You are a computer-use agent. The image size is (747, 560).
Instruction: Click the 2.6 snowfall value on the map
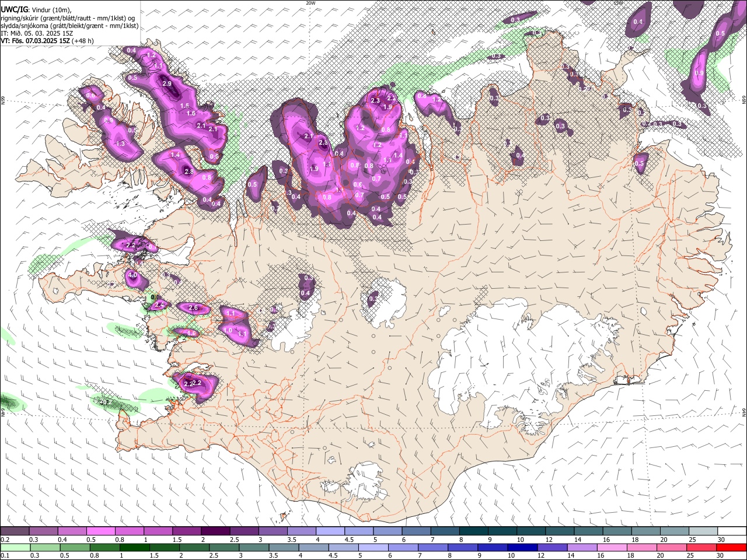tap(194, 308)
